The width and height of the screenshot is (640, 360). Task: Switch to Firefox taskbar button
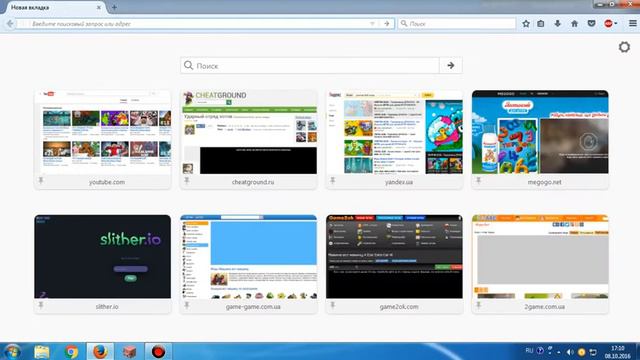[x=100, y=351]
